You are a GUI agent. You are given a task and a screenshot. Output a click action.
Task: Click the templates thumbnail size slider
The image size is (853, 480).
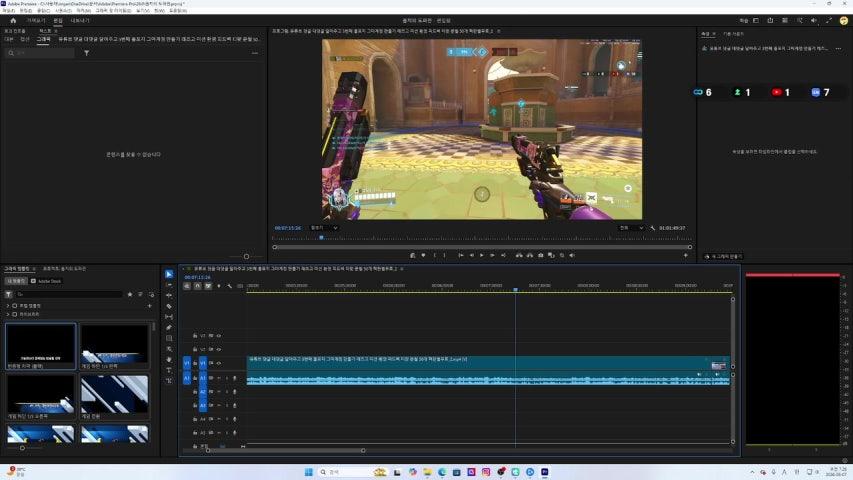(x=22, y=448)
